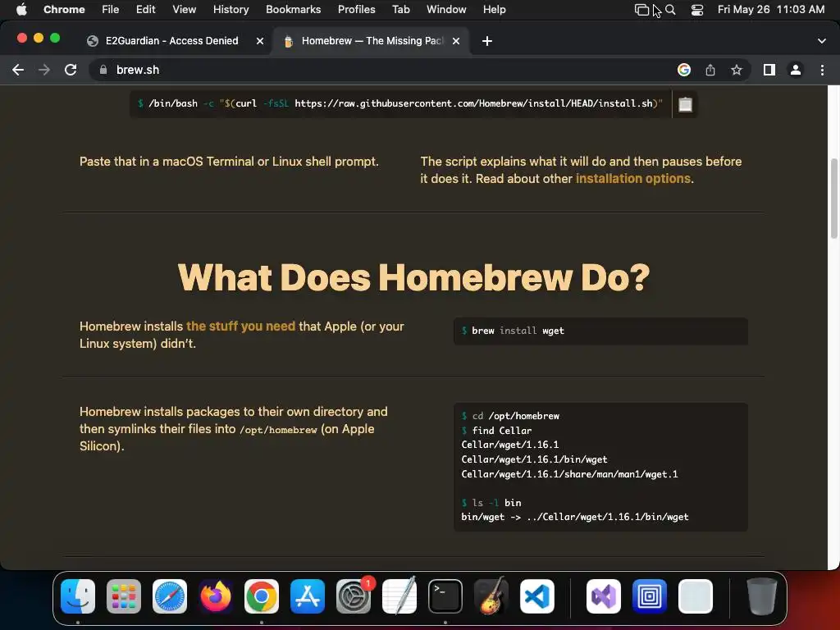Image resolution: width=840 pixels, height=630 pixels.
Task: Close the E2Guardian tab
Action: click(x=260, y=41)
